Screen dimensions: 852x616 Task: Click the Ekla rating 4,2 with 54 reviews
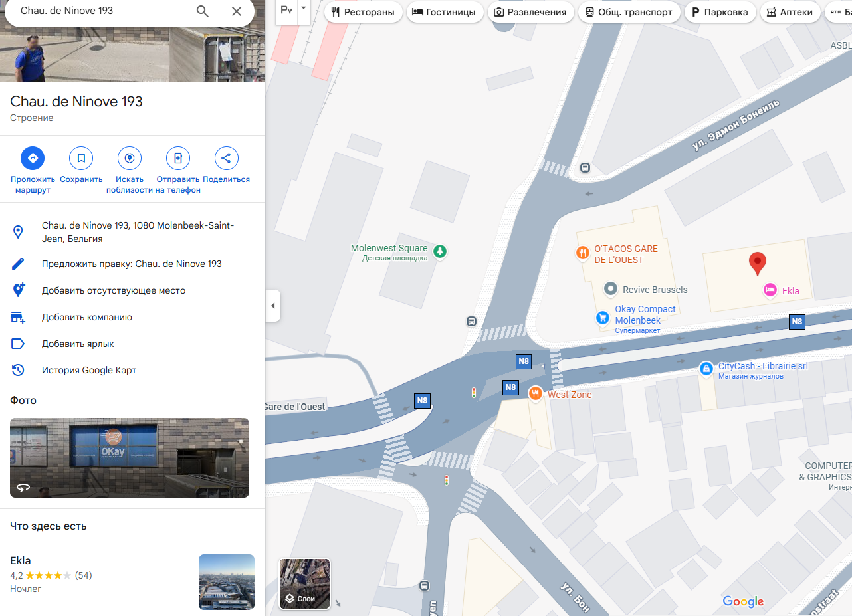[x=51, y=575]
